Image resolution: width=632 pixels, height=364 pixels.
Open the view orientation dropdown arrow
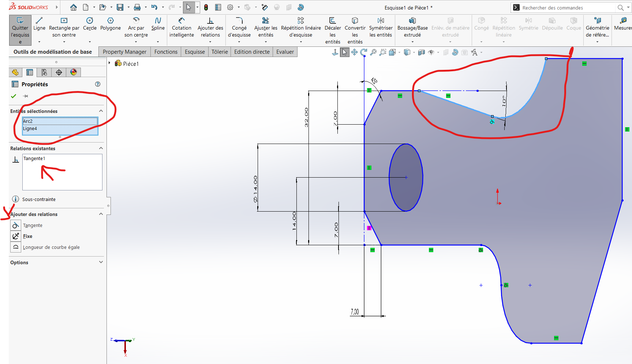click(399, 52)
